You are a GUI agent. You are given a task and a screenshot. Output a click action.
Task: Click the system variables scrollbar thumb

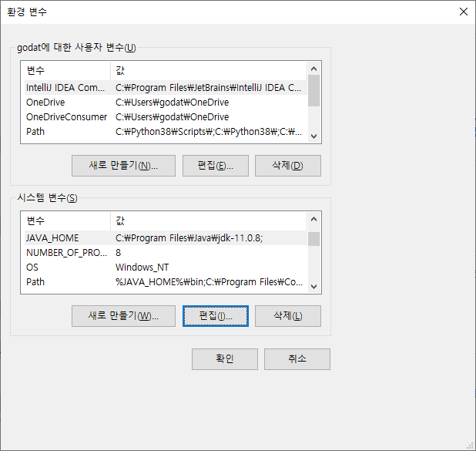(314, 239)
